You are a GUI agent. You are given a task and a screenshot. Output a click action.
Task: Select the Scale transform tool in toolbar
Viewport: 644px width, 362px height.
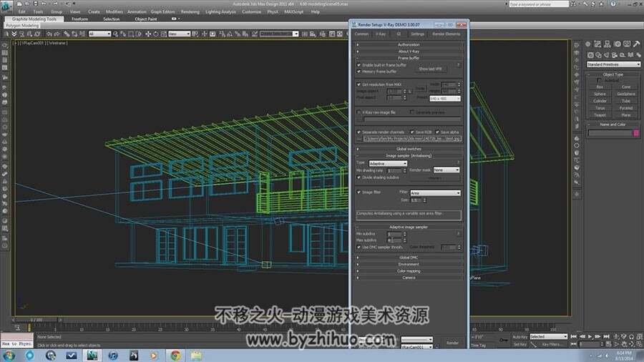point(163,34)
